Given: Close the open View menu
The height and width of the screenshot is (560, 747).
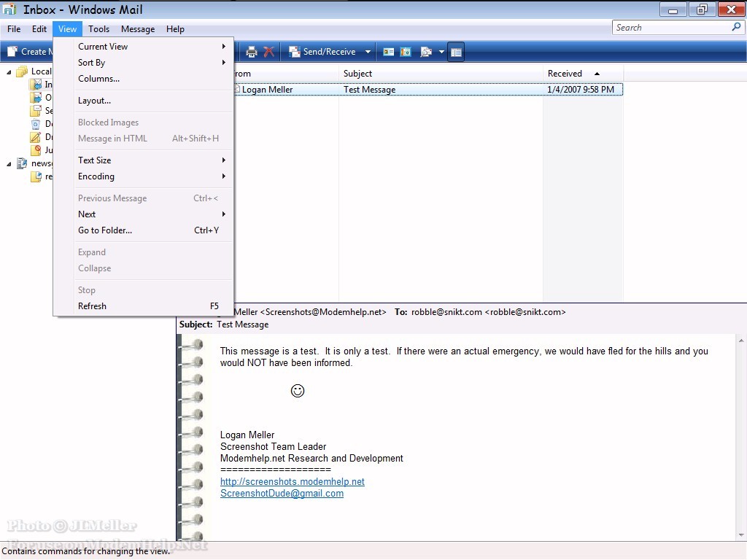Looking at the screenshot, I should click(x=67, y=29).
